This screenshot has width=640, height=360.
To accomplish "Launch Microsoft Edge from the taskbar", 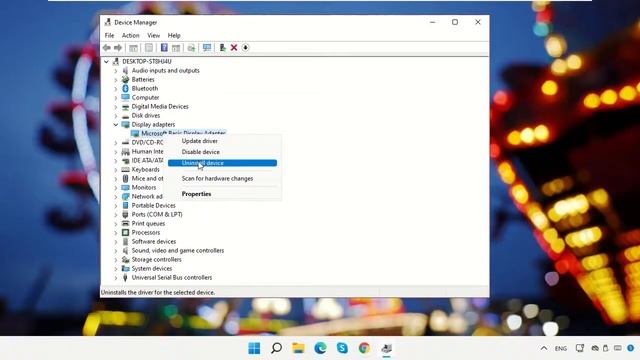I will (320, 348).
